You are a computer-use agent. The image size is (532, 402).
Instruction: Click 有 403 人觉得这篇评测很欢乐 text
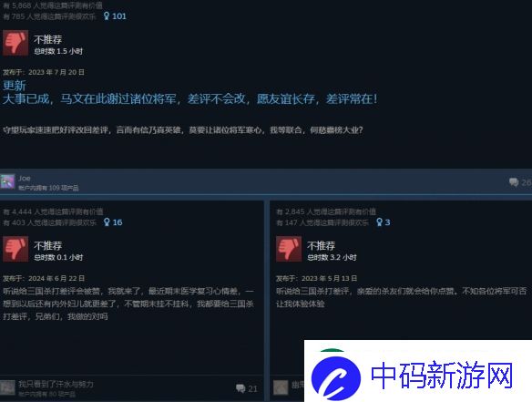(49, 222)
